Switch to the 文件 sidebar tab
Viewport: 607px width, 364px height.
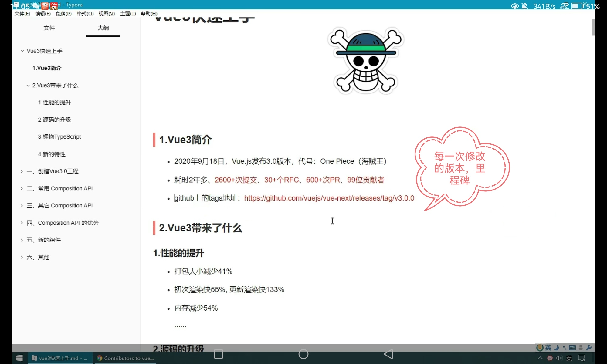tap(49, 28)
